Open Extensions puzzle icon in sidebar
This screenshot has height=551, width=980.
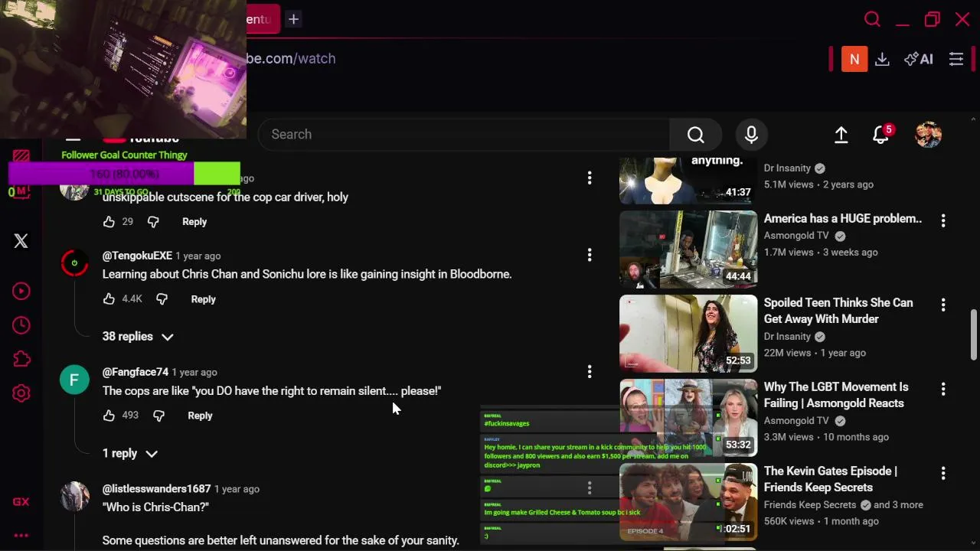pyautogui.click(x=21, y=359)
